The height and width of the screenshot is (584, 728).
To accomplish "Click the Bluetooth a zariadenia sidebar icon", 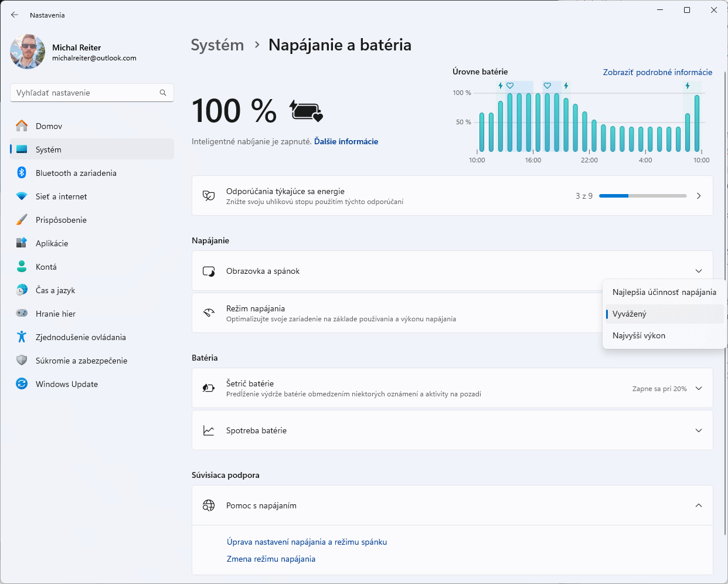I will point(22,173).
